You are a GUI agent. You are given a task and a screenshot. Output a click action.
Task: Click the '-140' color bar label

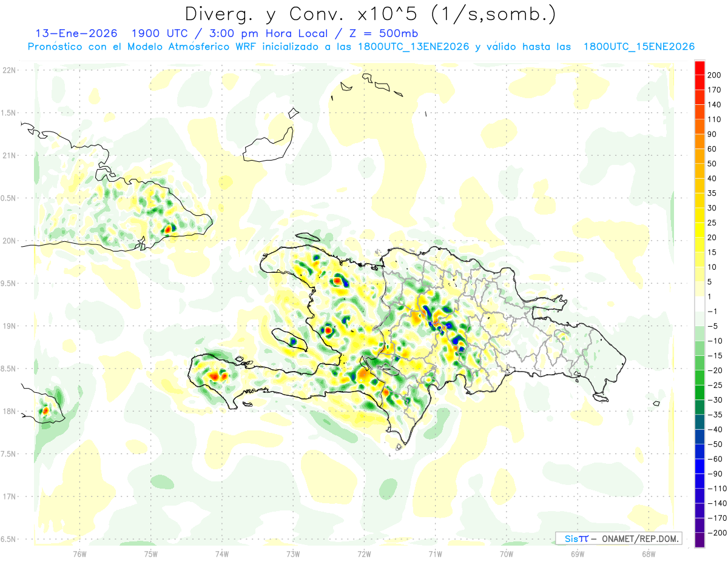[x=717, y=504]
